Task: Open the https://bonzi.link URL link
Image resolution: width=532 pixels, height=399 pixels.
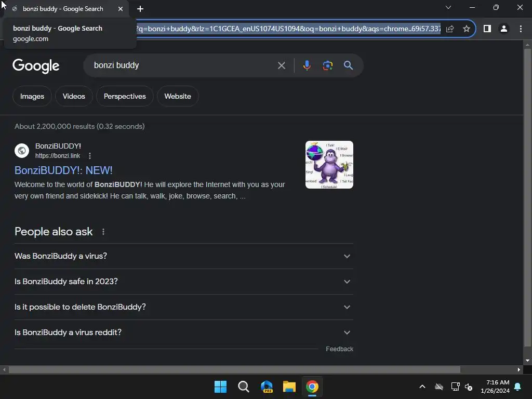Action: 58,156
